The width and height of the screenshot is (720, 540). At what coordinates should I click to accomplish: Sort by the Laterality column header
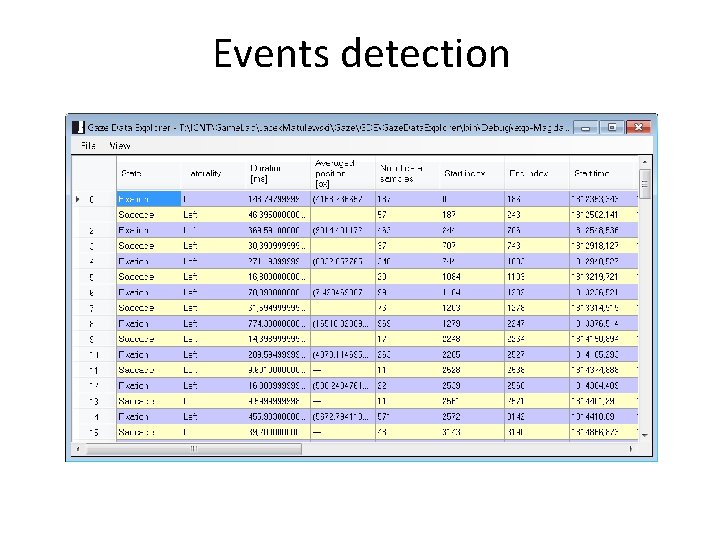(x=214, y=173)
